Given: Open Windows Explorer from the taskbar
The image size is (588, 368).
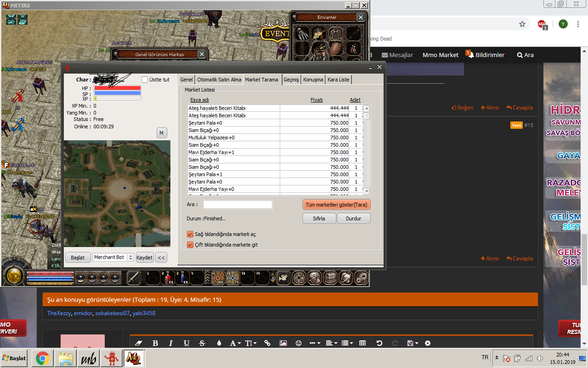Looking at the screenshot, I should coord(66,358).
